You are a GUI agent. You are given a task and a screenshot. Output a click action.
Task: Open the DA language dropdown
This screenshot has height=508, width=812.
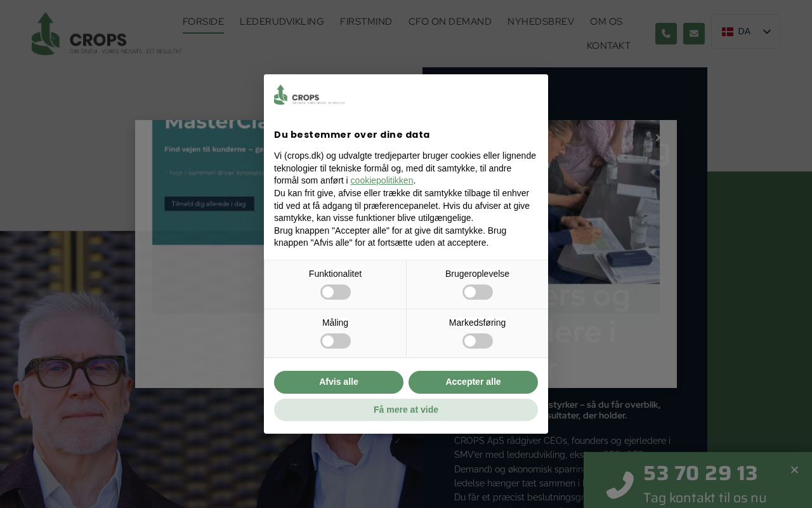click(746, 32)
